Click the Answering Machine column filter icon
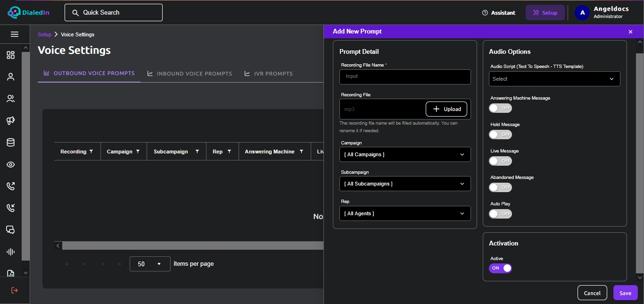This screenshot has width=644, height=304. [301, 152]
